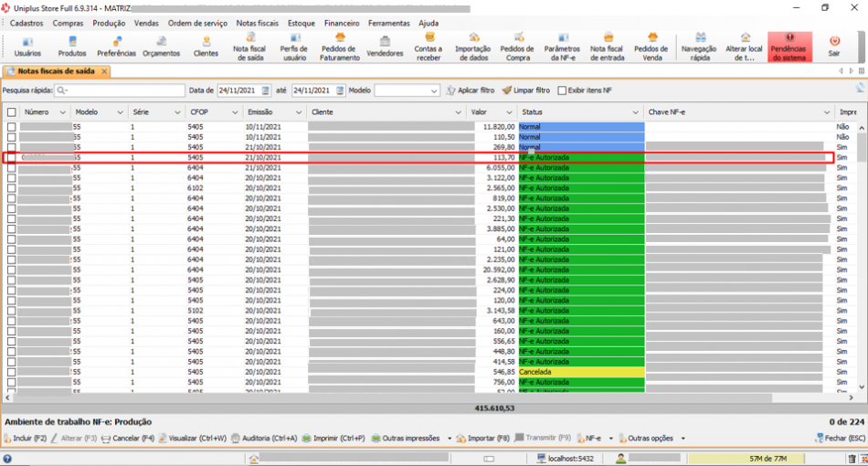The image size is (868, 466).
Task: Open the Série column dropdown arrow
Action: (177, 112)
